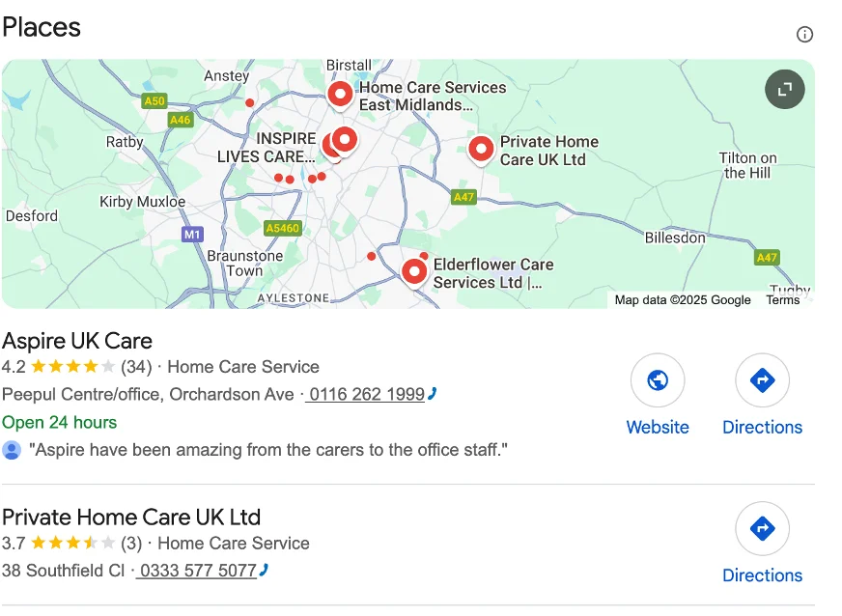This screenshot has width=842, height=616.
Task: Expand the map to full view
Action: point(785,90)
